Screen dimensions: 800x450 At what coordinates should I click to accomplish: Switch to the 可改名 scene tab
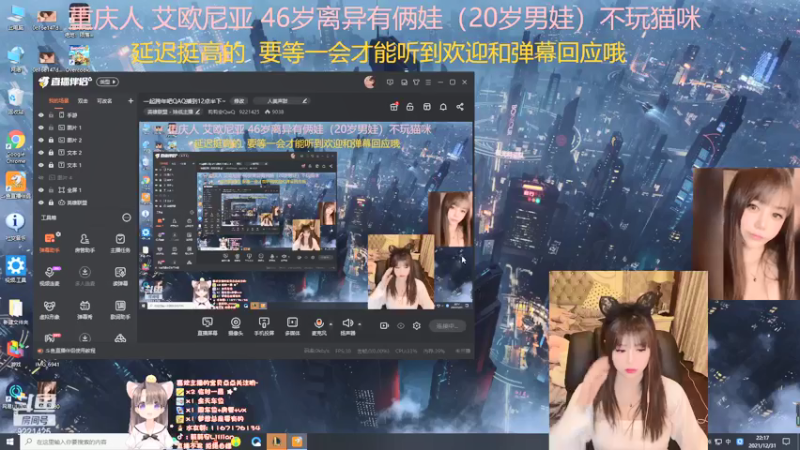click(105, 101)
